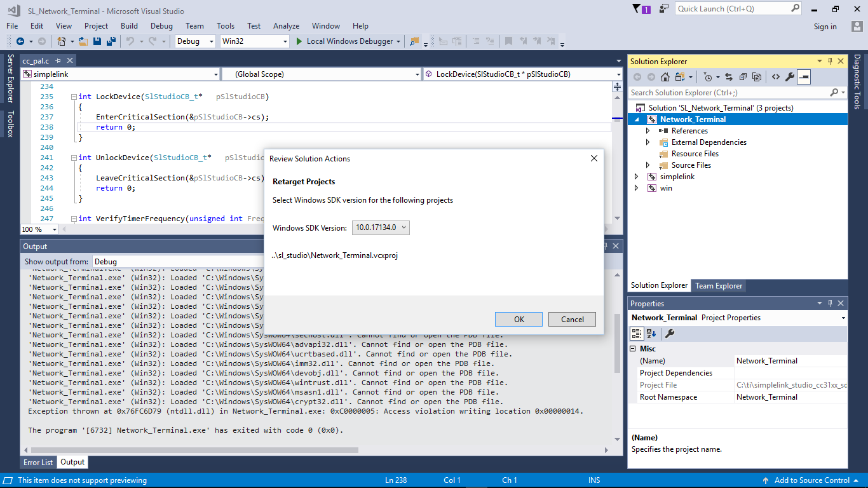Viewport: 868px width, 488px height.
Task: Open Properties via wrench icon in Solution Explorer
Action: pyautogui.click(x=790, y=77)
